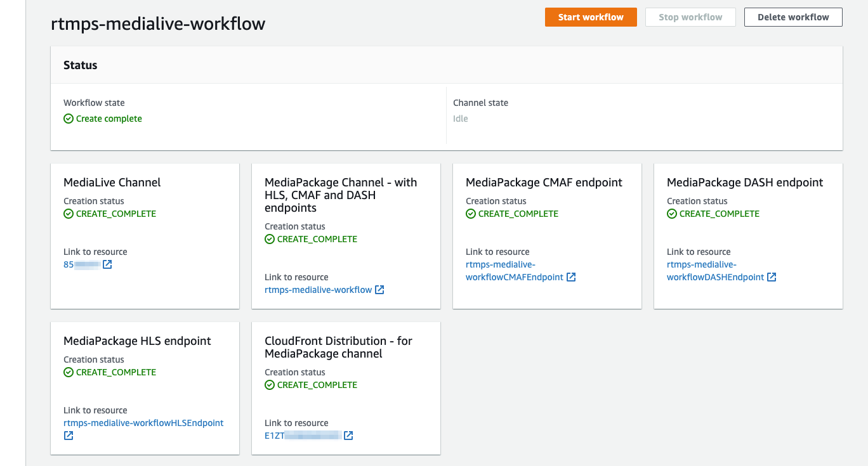This screenshot has width=868, height=466.
Task: Click the rtmps-medialive-workflow page title
Action: click(x=158, y=24)
